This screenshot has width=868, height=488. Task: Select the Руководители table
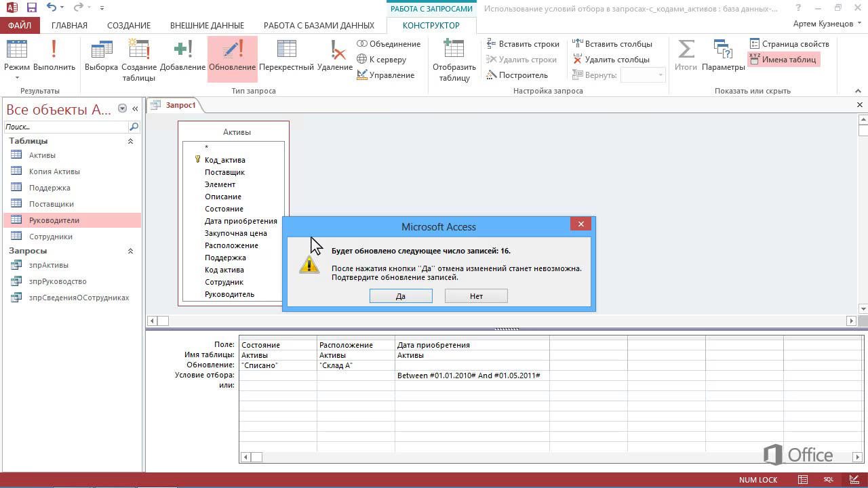(73, 220)
